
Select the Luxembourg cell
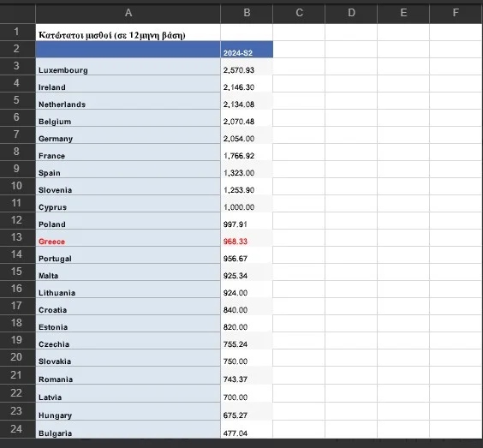point(128,67)
